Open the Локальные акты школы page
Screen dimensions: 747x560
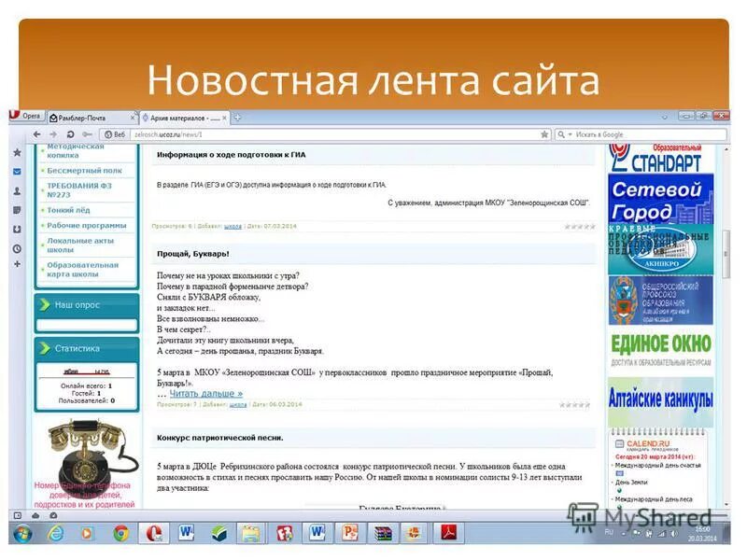tap(82, 243)
